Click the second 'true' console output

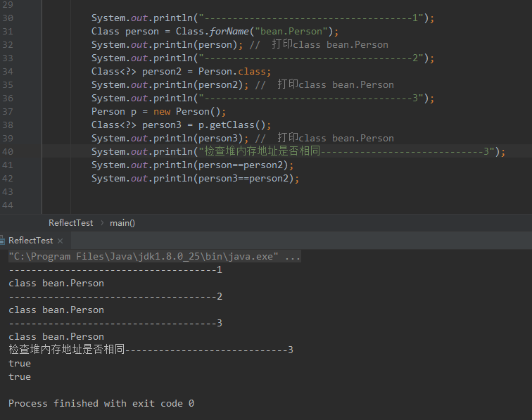click(x=20, y=377)
